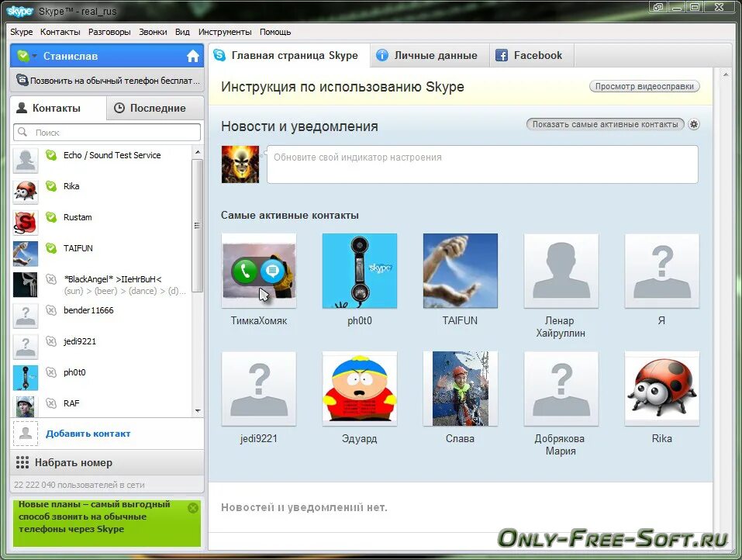This screenshot has height=560, width=742.
Task: Open the Я contact tile
Action: tap(662, 271)
